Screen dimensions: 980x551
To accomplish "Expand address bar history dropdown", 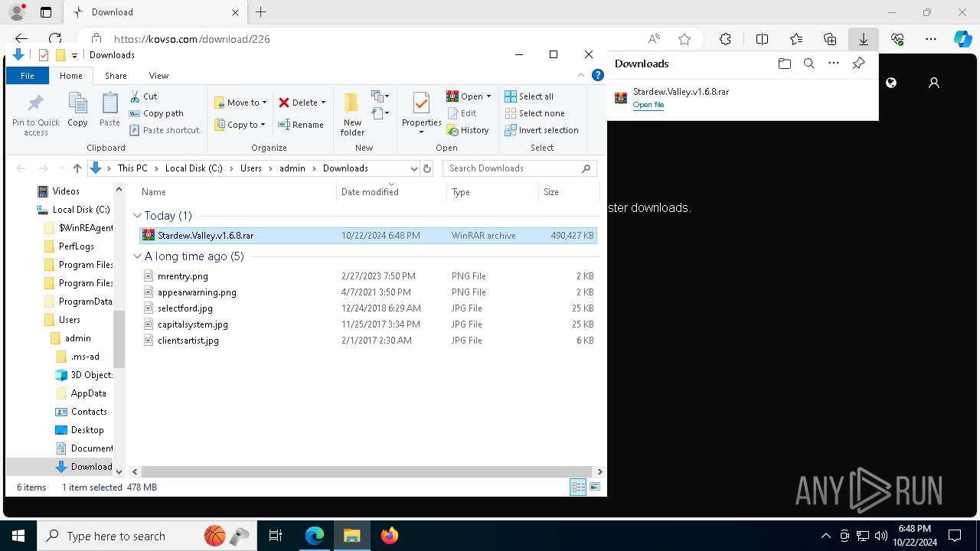I will pyautogui.click(x=413, y=168).
